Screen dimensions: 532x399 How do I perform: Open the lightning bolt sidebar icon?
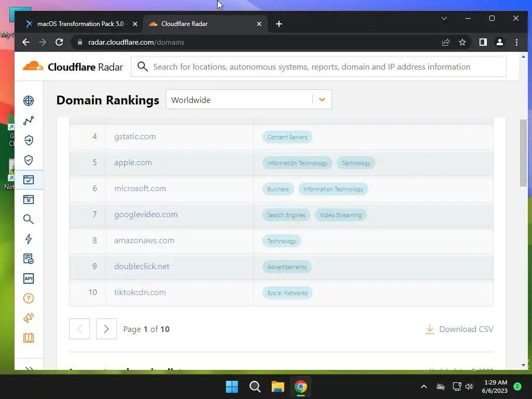point(29,239)
